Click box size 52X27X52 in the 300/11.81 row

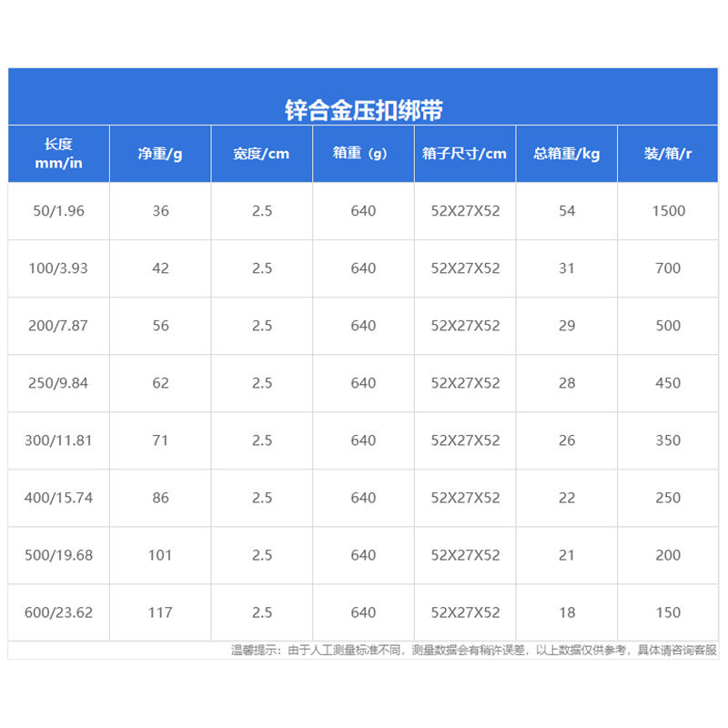[x=465, y=440]
